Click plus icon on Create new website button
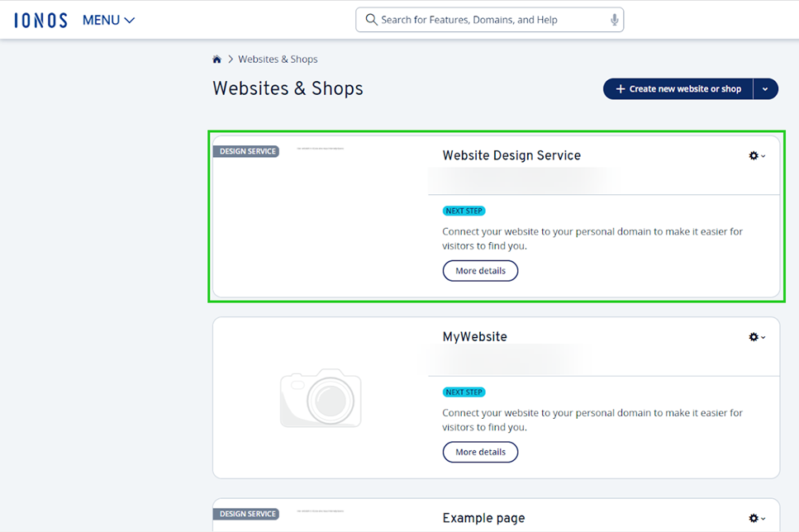The height and width of the screenshot is (532, 799). tap(621, 88)
